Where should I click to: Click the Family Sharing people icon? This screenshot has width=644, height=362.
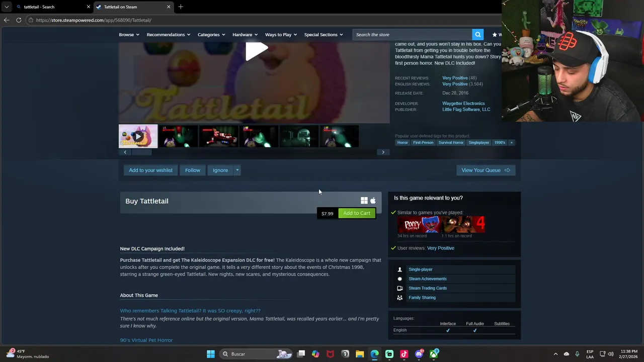click(x=400, y=298)
